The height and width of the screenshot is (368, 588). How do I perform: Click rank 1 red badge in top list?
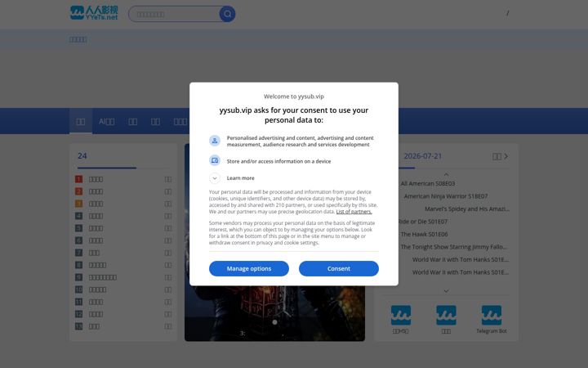[78, 179]
